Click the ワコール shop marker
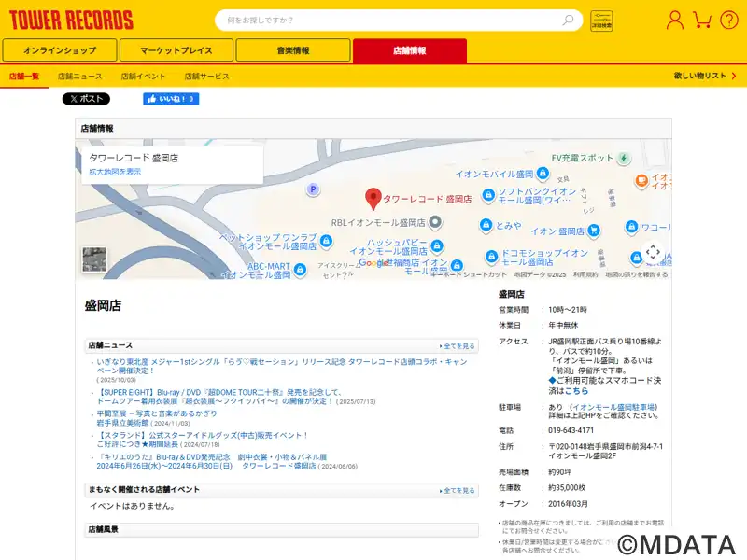This screenshot has height=560, width=747. click(631, 227)
